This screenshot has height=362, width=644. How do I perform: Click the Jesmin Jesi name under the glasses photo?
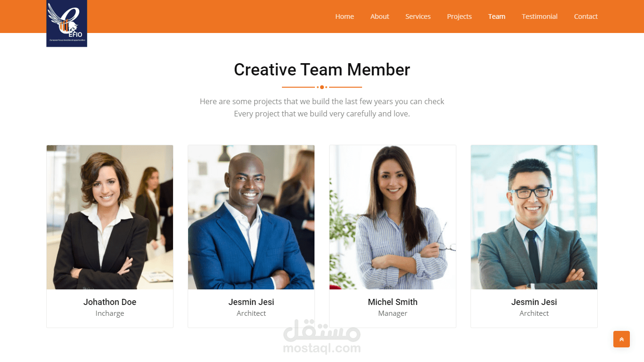[x=534, y=302]
